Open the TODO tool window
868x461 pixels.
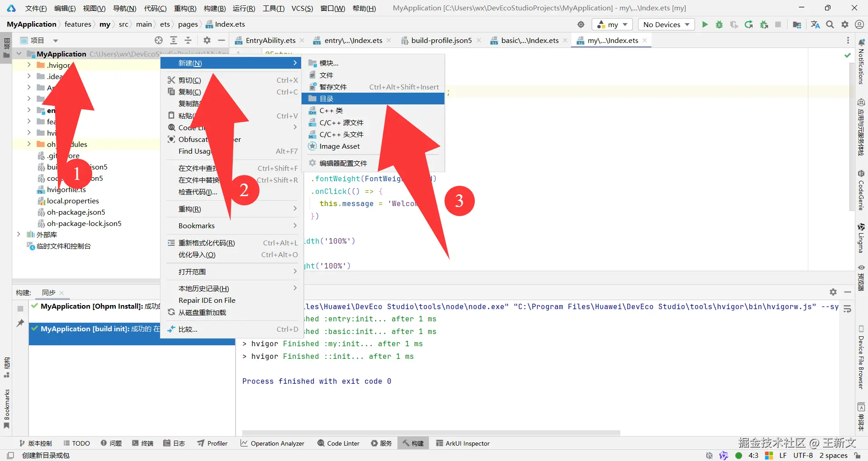click(77, 443)
